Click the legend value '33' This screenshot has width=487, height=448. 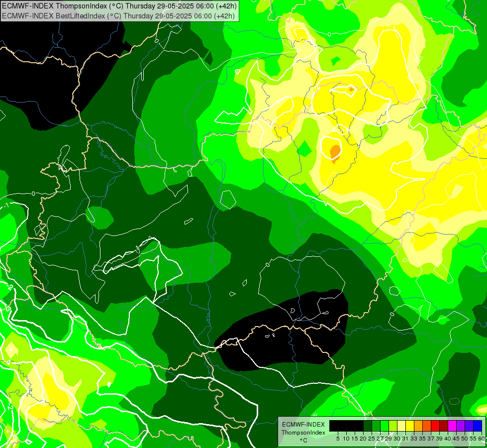coord(414,439)
